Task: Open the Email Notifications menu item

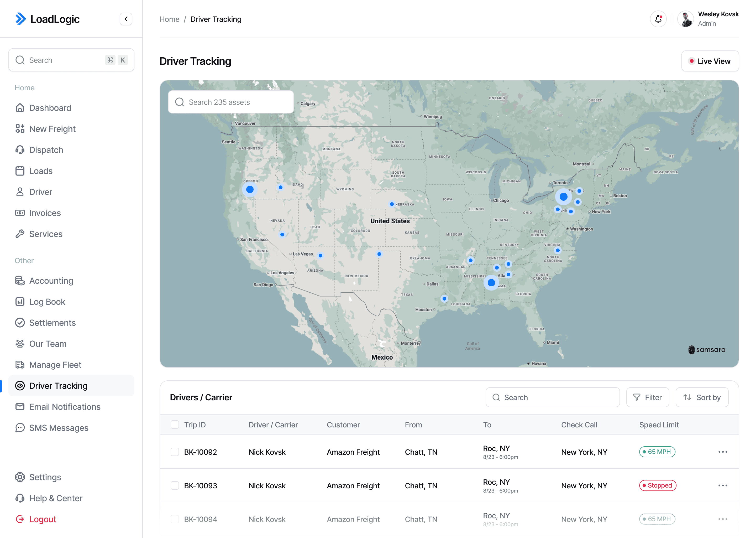Action: [65, 407]
